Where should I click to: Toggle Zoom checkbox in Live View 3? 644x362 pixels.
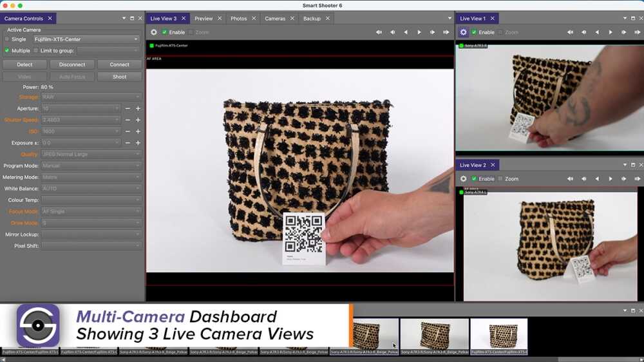[191, 32]
